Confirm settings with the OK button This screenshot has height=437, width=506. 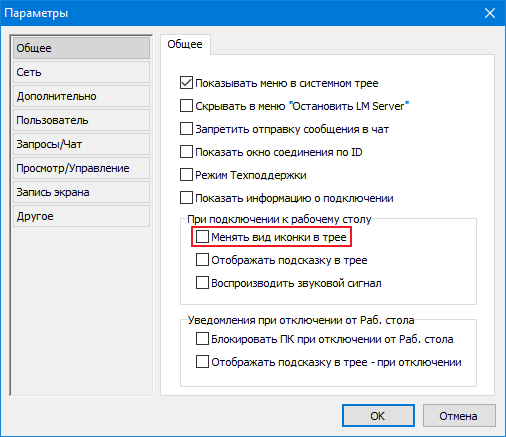click(378, 416)
